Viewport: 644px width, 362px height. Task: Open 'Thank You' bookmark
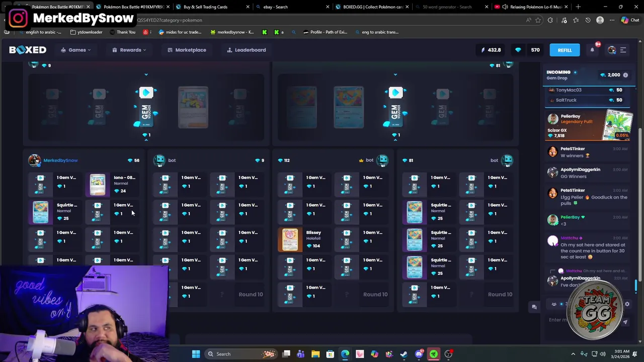(122, 32)
